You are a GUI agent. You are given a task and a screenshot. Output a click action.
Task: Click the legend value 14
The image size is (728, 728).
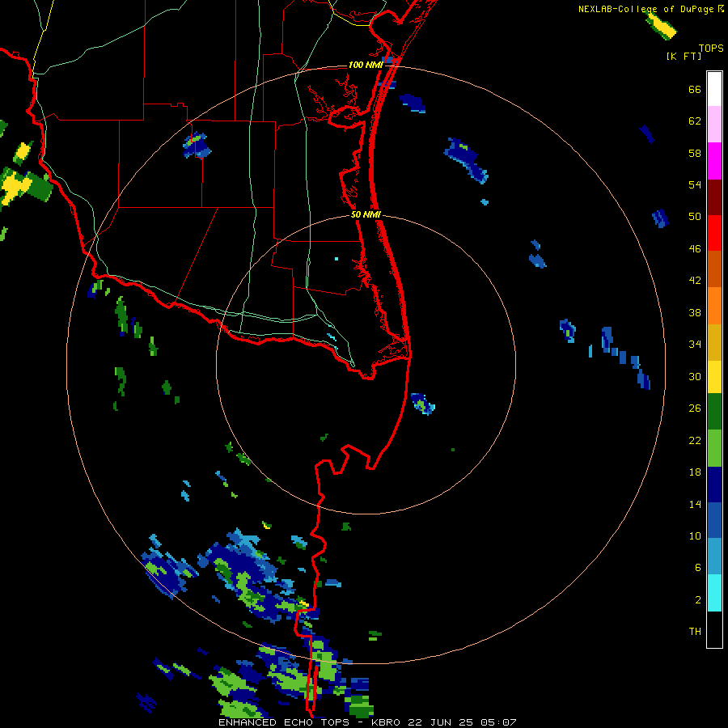[695, 505]
